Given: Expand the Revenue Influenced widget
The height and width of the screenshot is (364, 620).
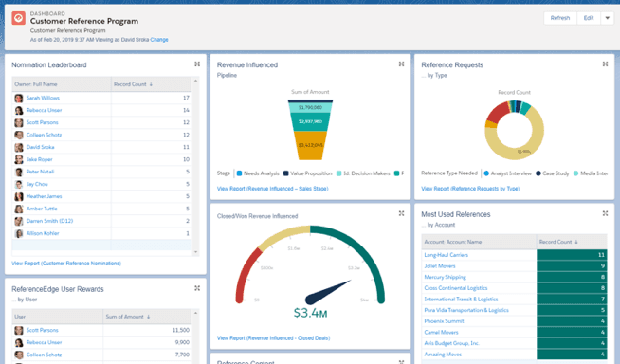Looking at the screenshot, I should click(401, 64).
